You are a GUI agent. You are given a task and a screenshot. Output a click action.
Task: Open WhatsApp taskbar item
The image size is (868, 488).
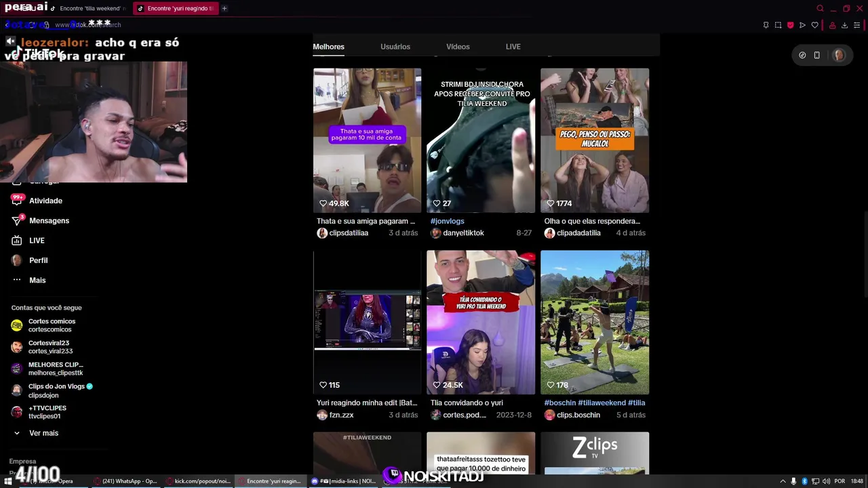click(125, 481)
